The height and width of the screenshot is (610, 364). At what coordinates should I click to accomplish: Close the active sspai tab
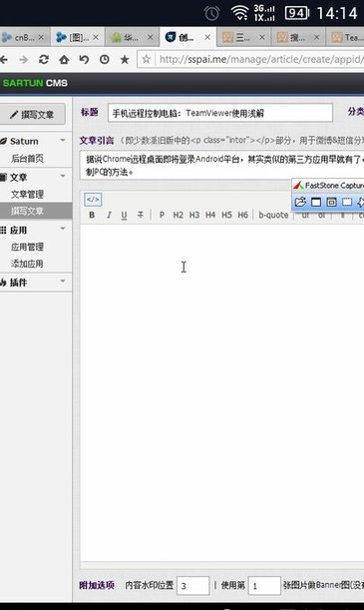point(207,37)
